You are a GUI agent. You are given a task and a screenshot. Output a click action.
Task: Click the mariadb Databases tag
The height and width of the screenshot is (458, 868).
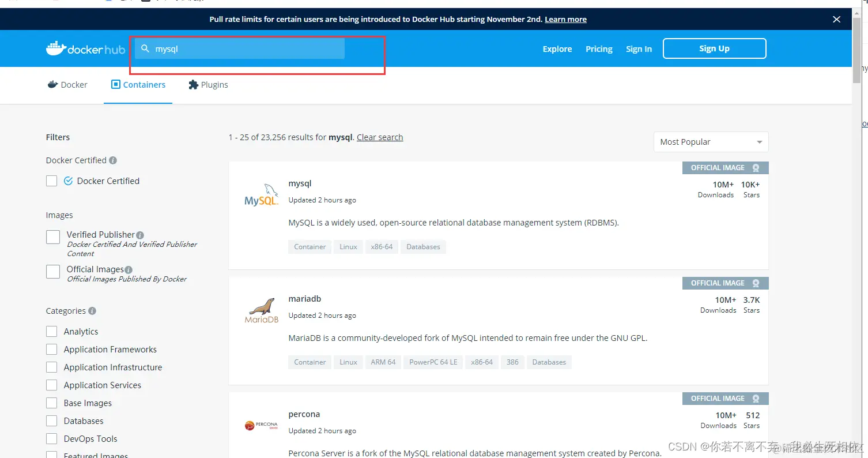click(549, 362)
